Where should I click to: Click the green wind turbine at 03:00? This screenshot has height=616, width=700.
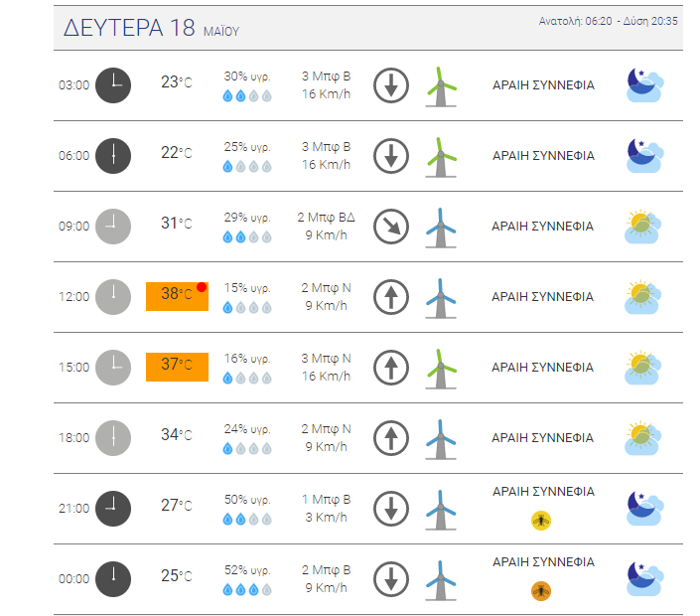point(441,86)
